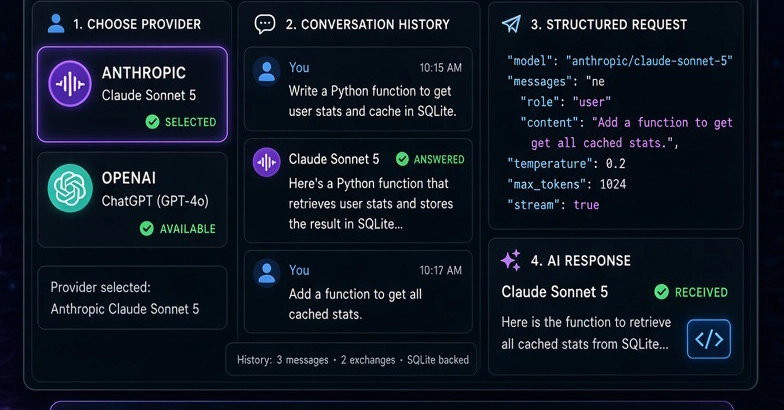Click the '1. CHOOSE PROVIDER' heading
The height and width of the screenshot is (410, 784).
pyautogui.click(x=137, y=24)
